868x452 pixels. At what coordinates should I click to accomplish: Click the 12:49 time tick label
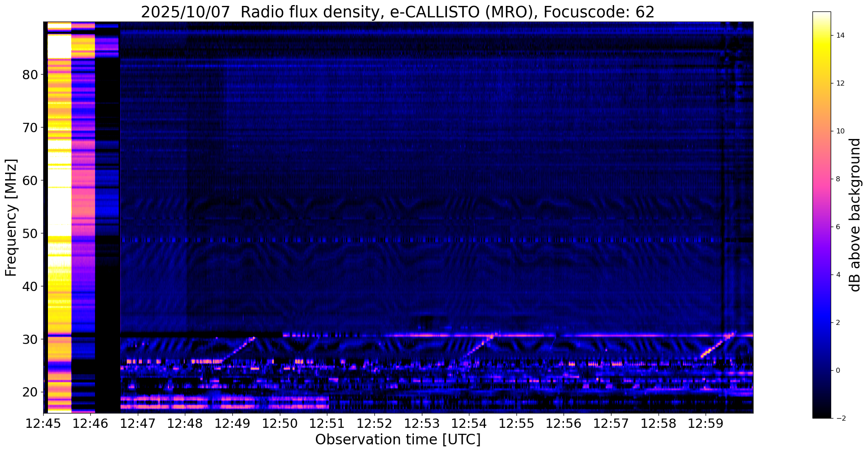click(x=232, y=423)
